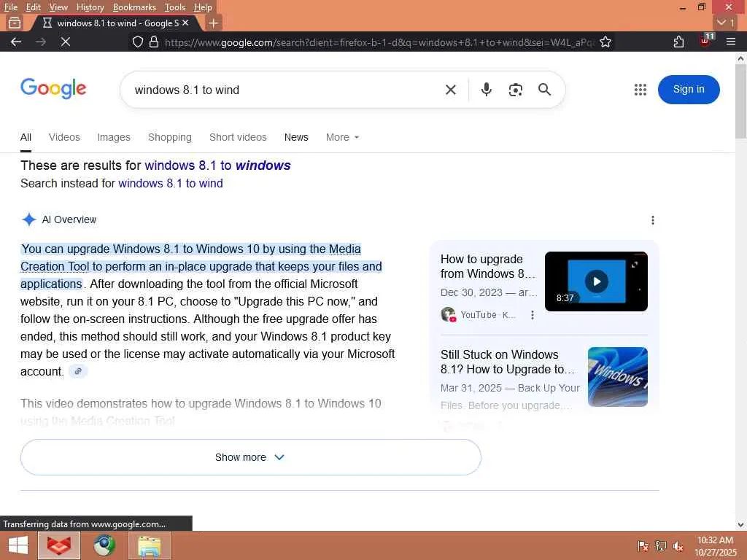Open three-dot menu on YouTube source card
Image resolution: width=747 pixels, height=560 pixels.
tap(532, 315)
